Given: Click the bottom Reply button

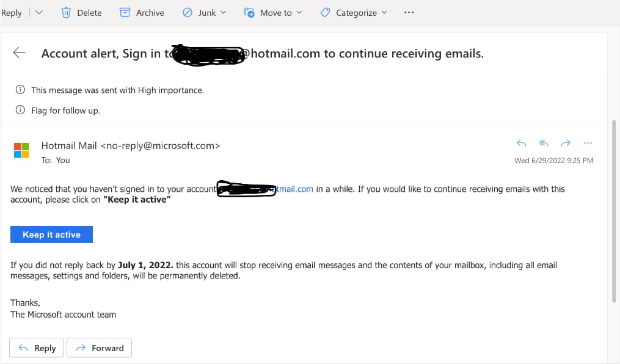Looking at the screenshot, I should click(x=37, y=348).
